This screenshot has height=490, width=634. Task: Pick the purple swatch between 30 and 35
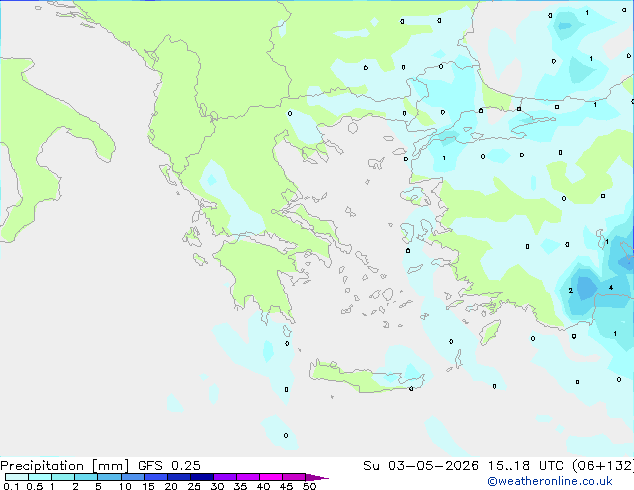coord(225,477)
